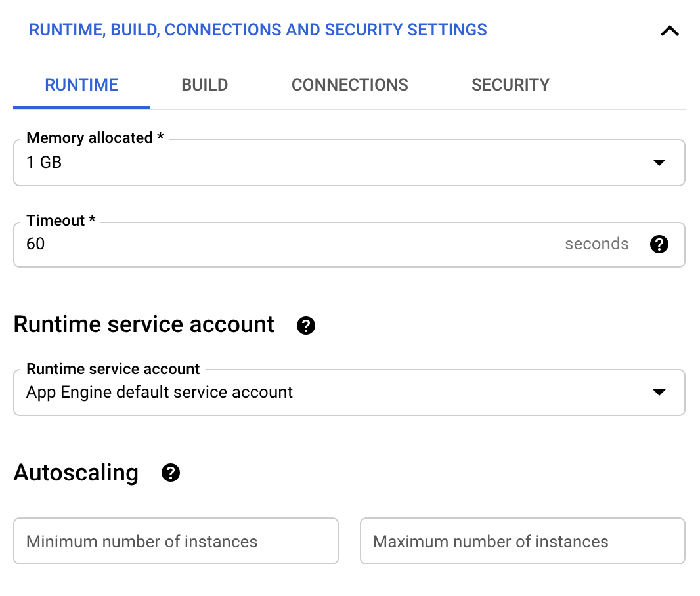Focus the Maximum number of instances field
This screenshot has width=700, height=596.
(x=523, y=541)
